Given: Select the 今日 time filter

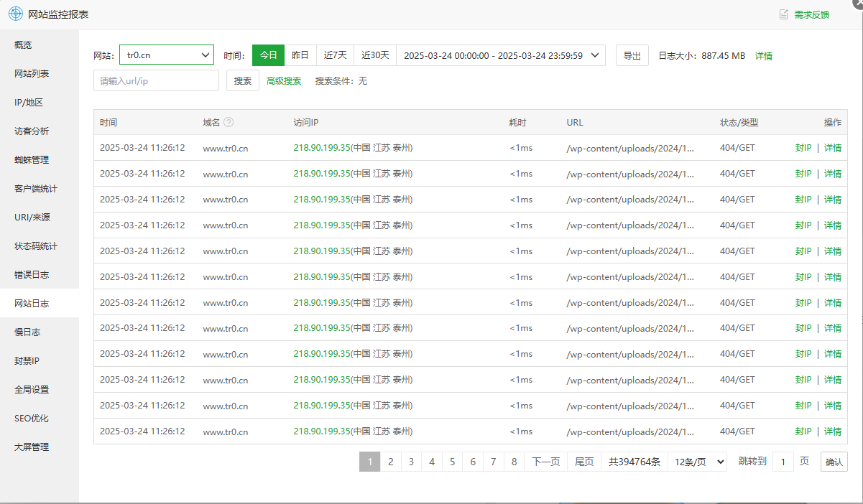Looking at the screenshot, I should pos(268,55).
